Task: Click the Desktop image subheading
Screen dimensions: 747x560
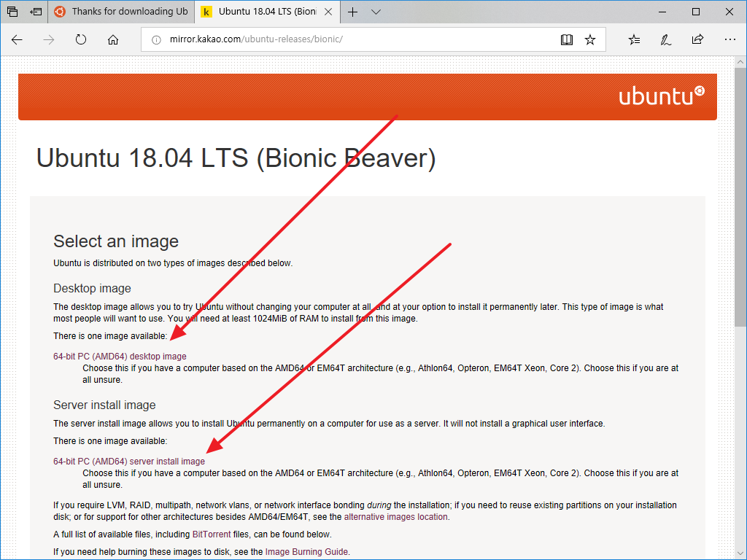Action: click(92, 289)
